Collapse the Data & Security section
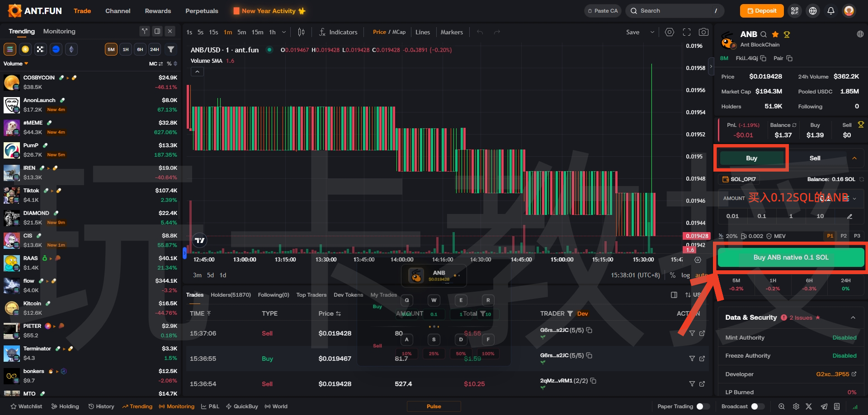The image size is (868, 415). (853, 317)
